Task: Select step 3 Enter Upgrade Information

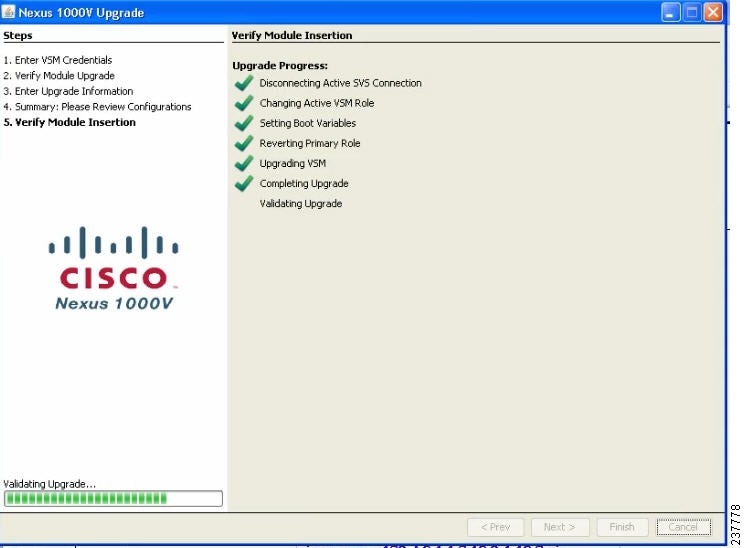Action: tap(68, 91)
